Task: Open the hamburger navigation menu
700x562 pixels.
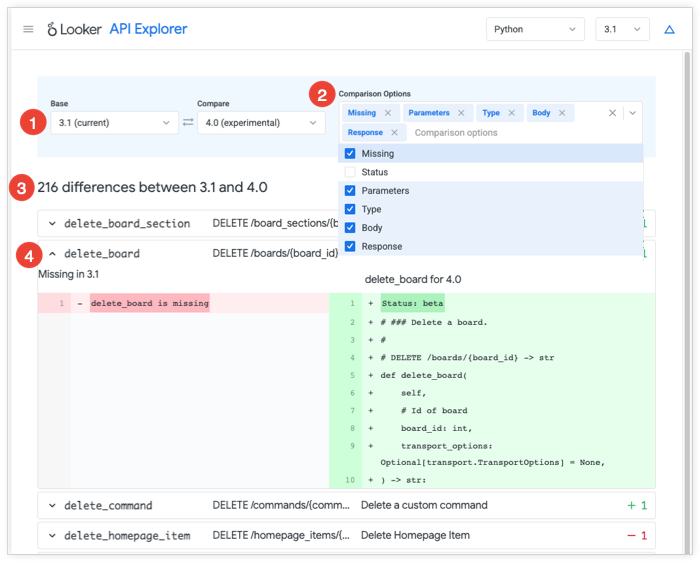Action: pos(28,30)
